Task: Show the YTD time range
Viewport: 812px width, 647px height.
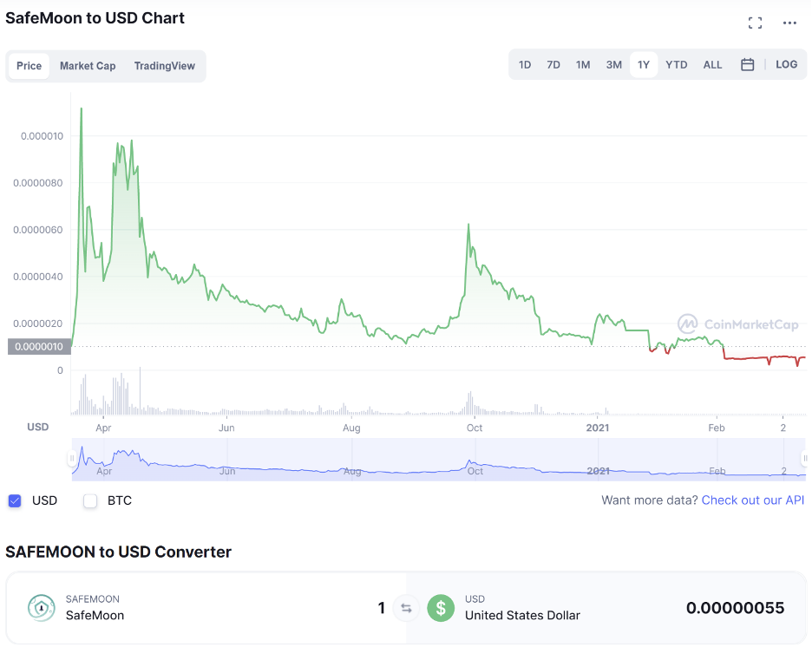Action: (677, 65)
